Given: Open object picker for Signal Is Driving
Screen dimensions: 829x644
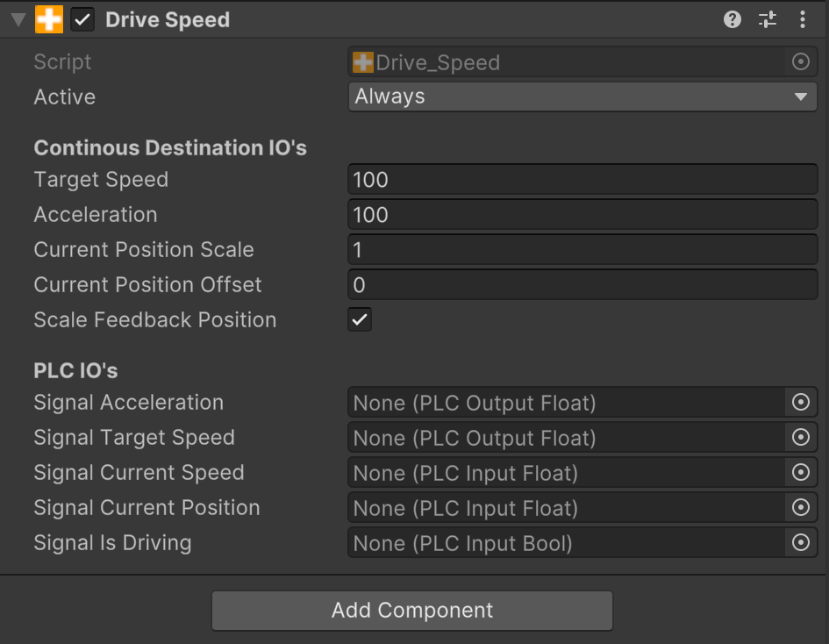Looking at the screenshot, I should tap(800, 543).
